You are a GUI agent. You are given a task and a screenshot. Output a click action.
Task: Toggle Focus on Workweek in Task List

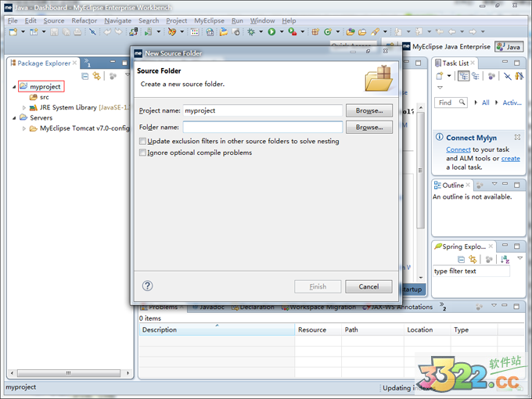pos(491,76)
